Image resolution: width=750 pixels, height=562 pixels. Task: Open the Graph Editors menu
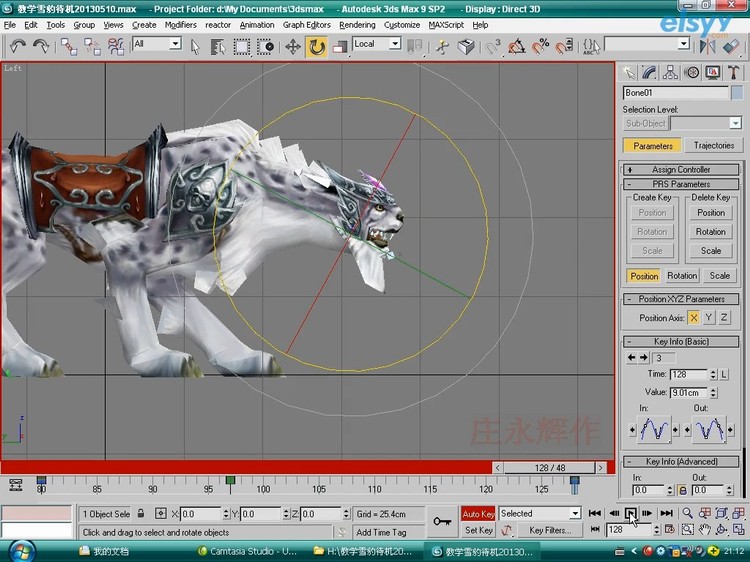(307, 25)
